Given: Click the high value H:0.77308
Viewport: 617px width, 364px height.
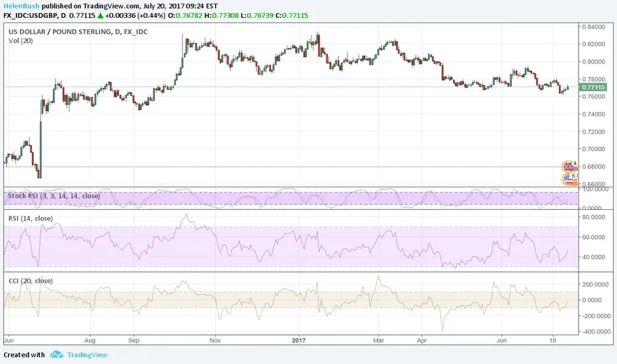Looking at the screenshot, I should (221, 16).
